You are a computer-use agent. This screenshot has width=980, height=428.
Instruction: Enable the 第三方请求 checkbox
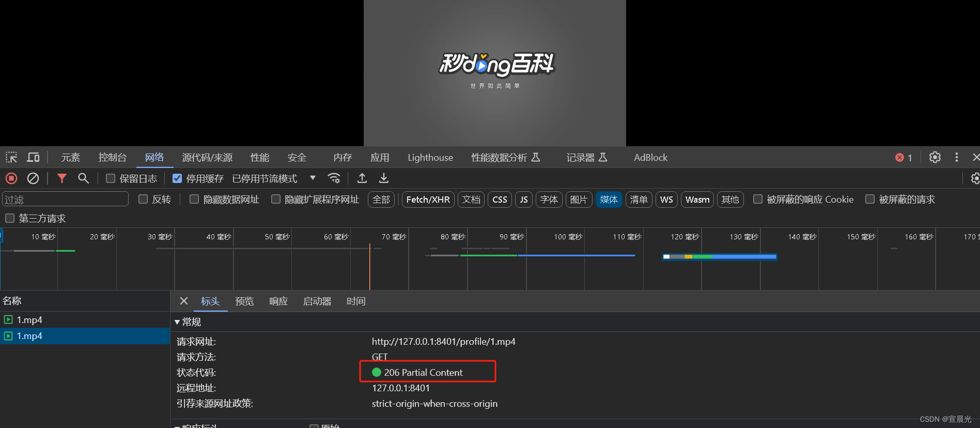coord(10,218)
